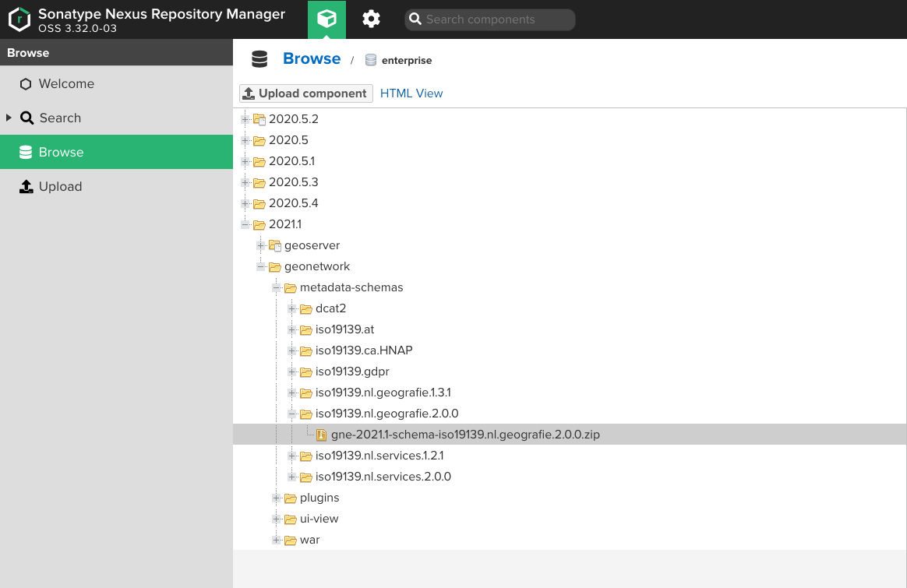907x588 pixels.
Task: Click the Sonatype Nexus hexagon logo
Action: 19,19
